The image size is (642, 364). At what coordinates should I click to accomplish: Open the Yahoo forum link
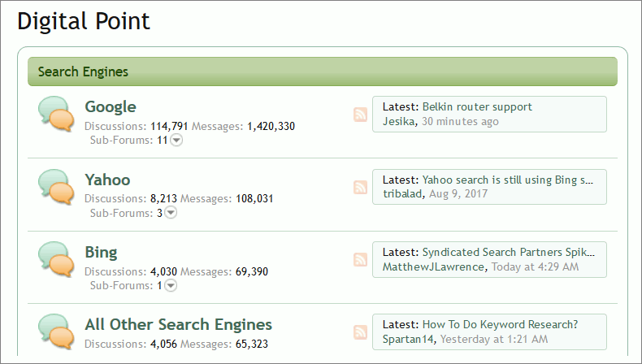(108, 180)
